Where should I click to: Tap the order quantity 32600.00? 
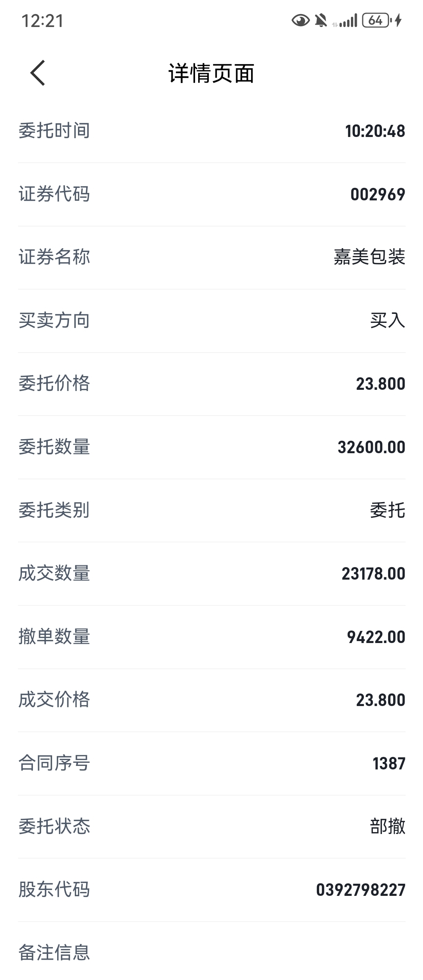pos(371,447)
